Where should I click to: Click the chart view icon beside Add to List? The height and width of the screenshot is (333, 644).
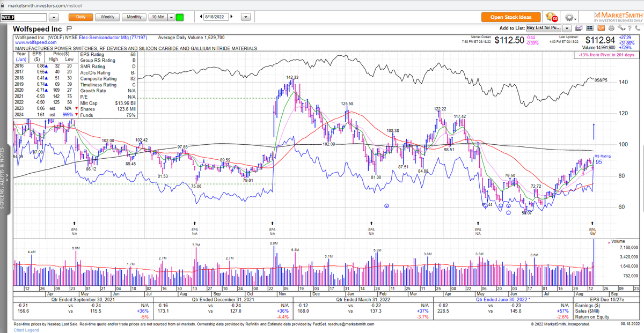(x=579, y=28)
